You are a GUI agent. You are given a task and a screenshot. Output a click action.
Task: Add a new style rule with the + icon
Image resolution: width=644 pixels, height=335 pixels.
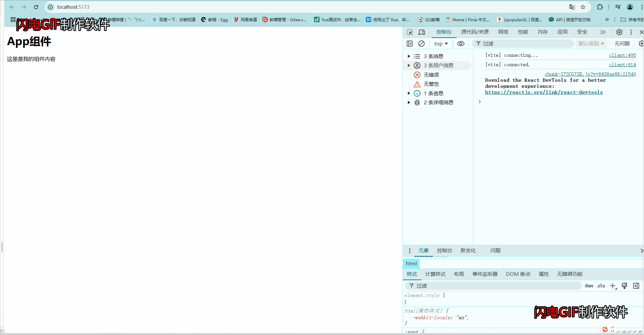tap(613, 286)
